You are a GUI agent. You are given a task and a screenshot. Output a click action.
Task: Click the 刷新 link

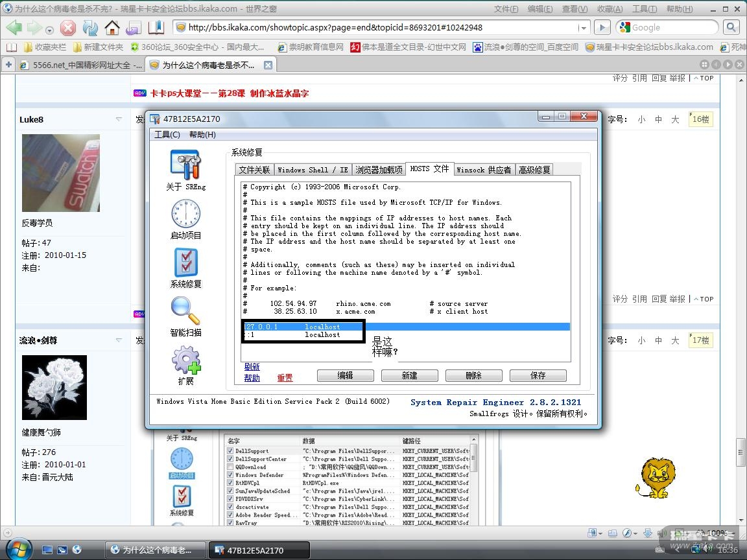[x=252, y=367]
